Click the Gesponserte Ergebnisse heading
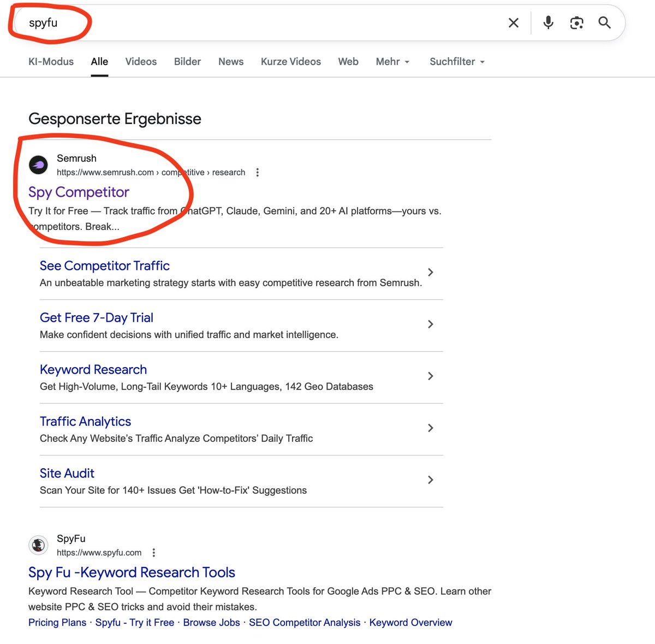 [x=115, y=119]
